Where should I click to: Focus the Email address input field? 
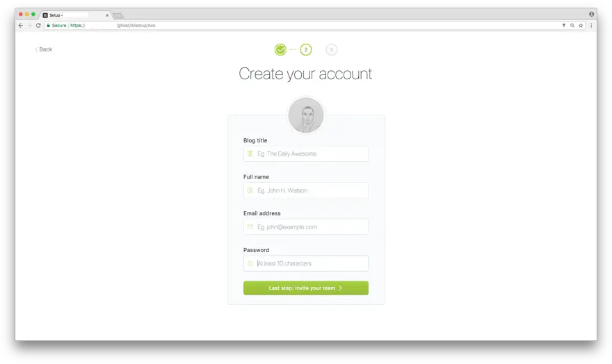pyautogui.click(x=305, y=227)
